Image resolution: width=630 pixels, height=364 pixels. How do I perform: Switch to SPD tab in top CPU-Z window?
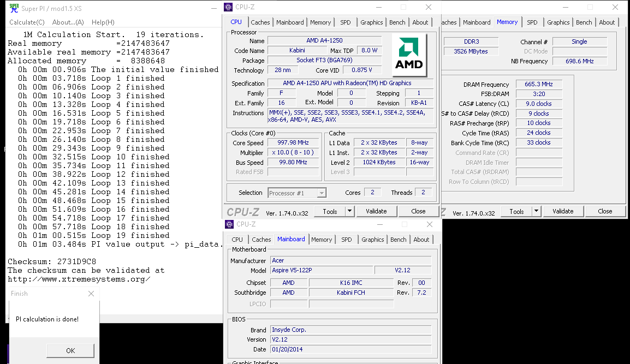point(346,22)
